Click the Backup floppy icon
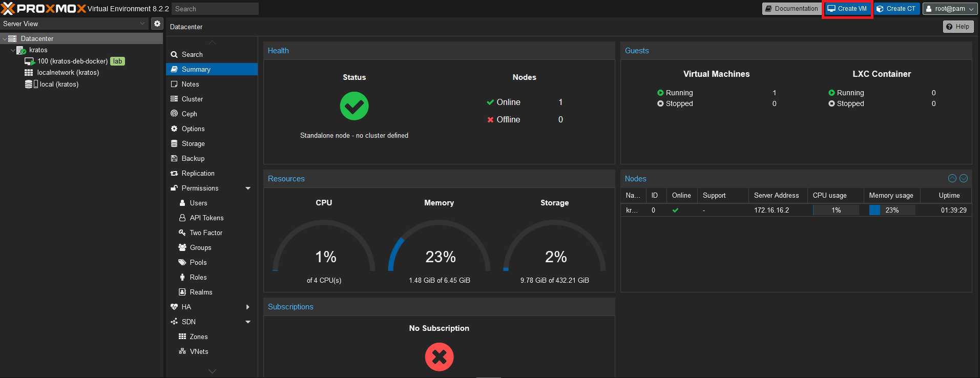 click(174, 158)
